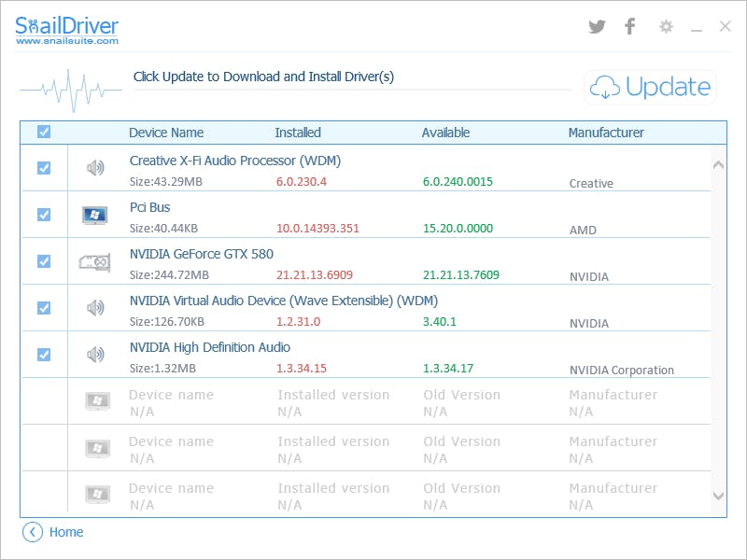Select Creative X-Fi Audio Processor (WDM) name

235,161
